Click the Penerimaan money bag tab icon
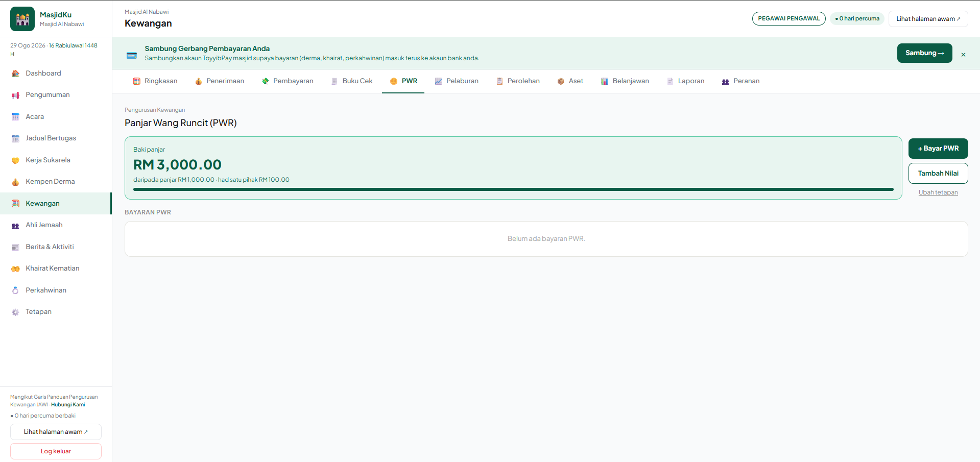 pos(199,81)
